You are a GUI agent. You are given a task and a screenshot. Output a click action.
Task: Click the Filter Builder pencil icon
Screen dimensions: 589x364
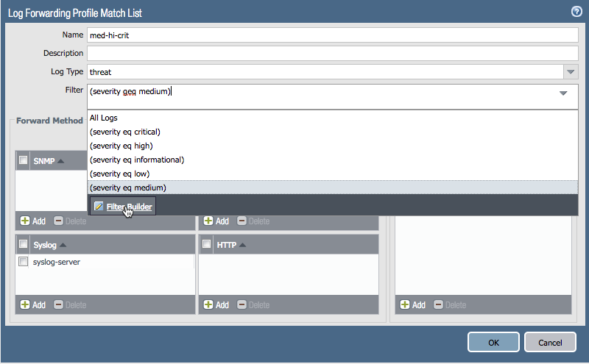pyautogui.click(x=98, y=207)
